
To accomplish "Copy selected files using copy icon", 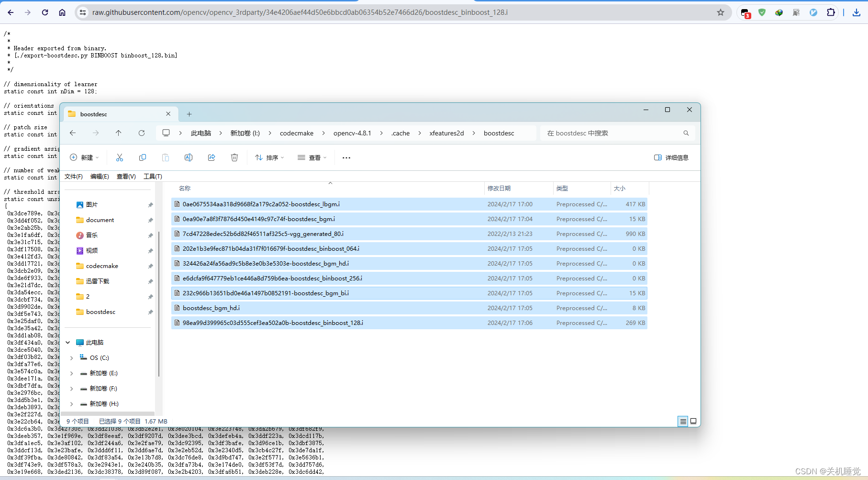I will 143,157.
